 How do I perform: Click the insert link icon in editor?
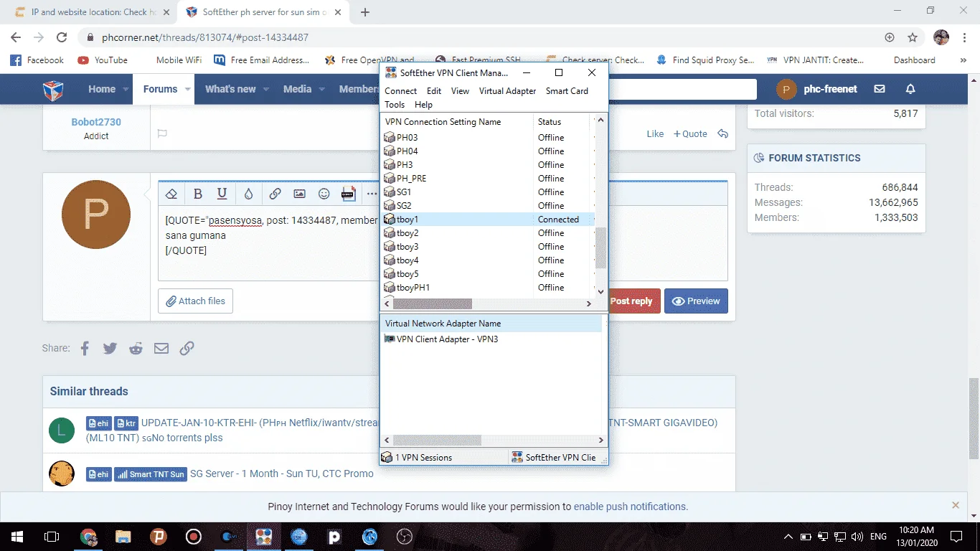pyautogui.click(x=275, y=194)
